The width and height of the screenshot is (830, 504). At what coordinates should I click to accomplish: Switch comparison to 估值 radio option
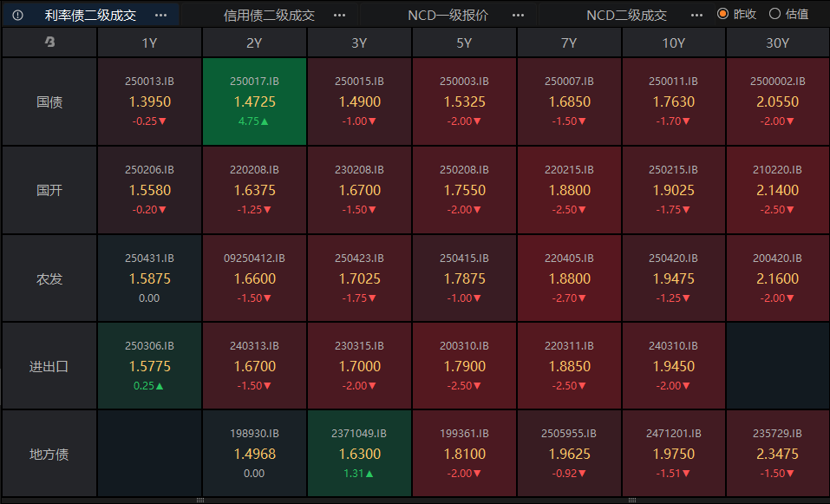pyautogui.click(x=774, y=14)
